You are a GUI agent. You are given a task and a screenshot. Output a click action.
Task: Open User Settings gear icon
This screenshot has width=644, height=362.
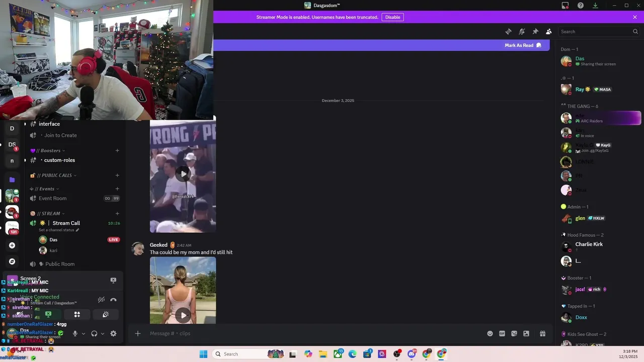(114, 333)
